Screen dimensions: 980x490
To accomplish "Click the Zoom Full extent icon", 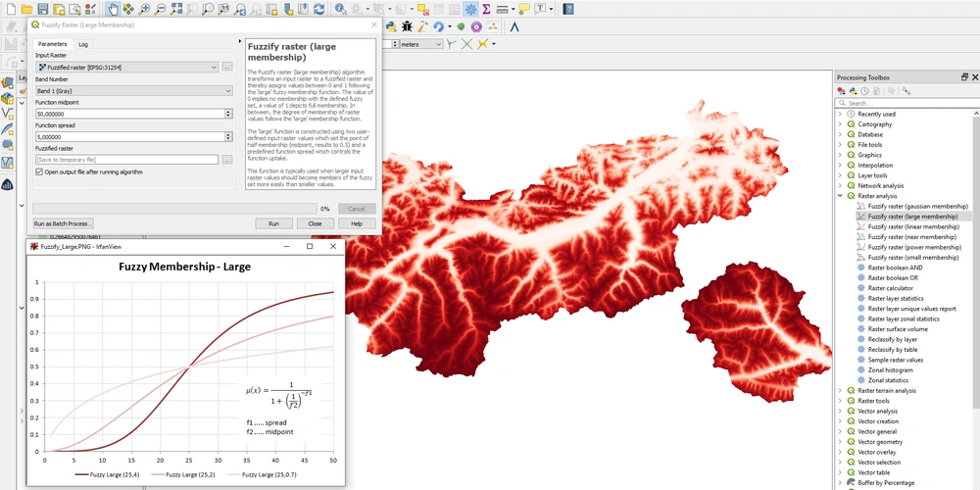I will [176, 10].
